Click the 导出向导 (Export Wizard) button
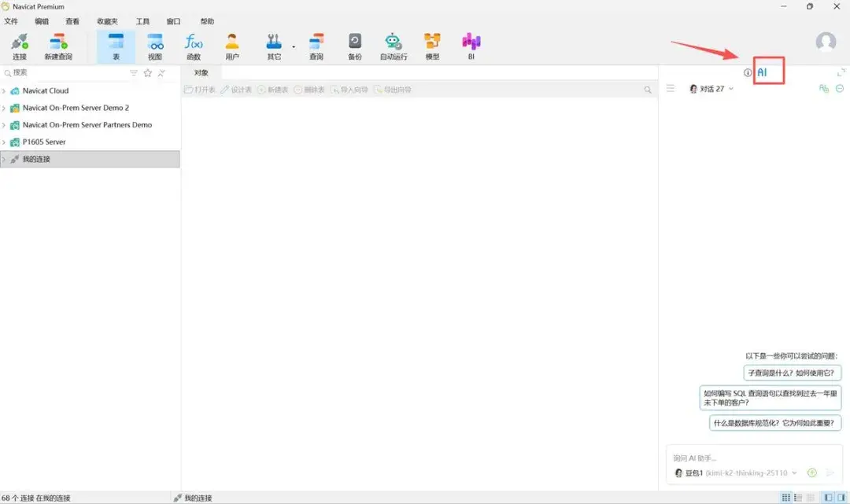The image size is (850, 504). tap(393, 90)
